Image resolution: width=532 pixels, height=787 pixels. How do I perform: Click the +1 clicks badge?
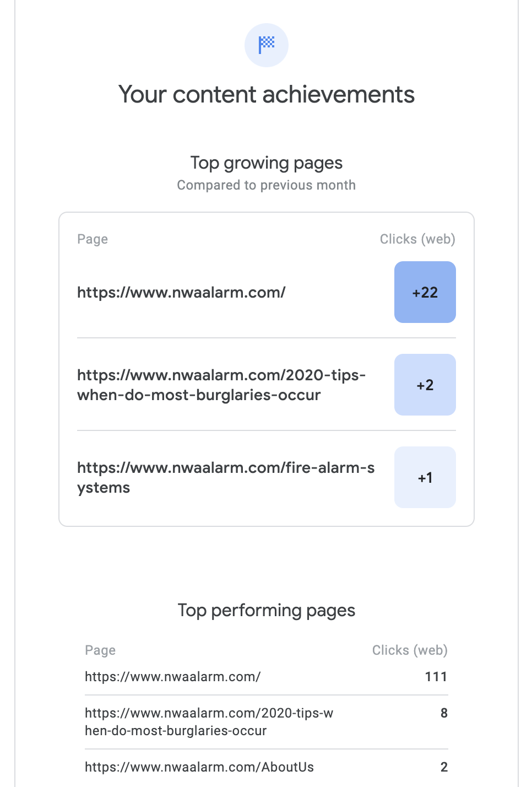[425, 477]
